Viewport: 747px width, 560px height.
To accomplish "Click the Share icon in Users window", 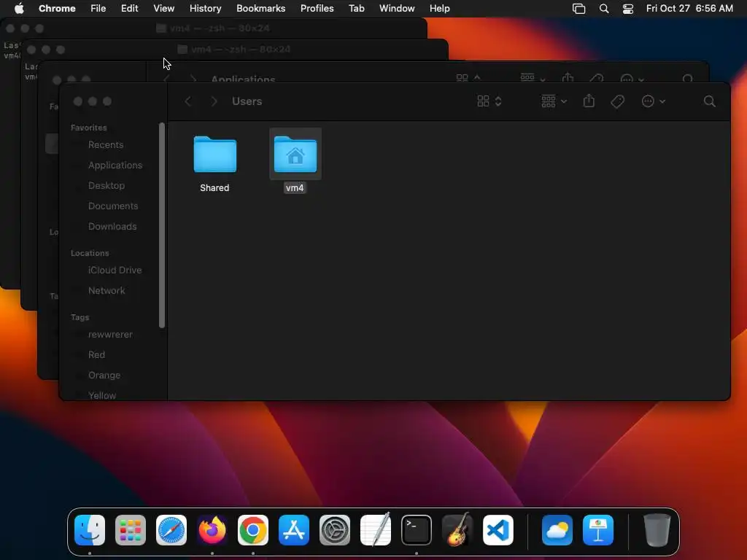I will point(589,101).
